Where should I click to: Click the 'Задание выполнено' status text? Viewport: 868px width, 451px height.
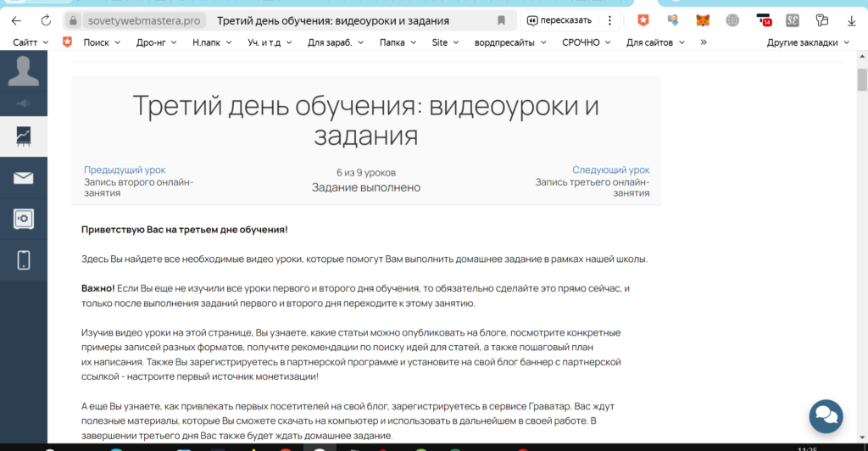[366, 187]
